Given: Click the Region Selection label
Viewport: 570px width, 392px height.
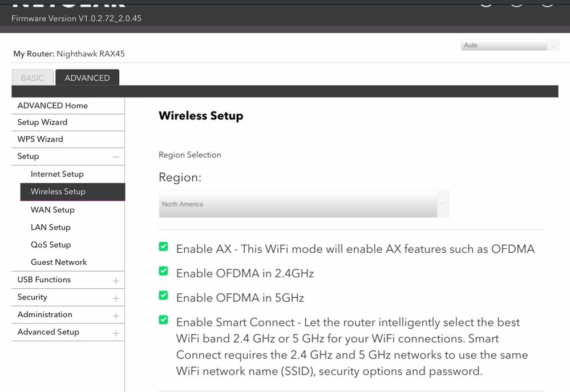Looking at the screenshot, I should point(190,155).
